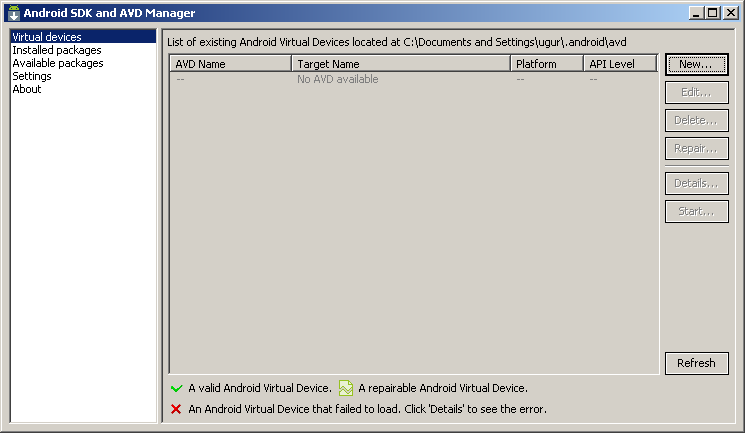This screenshot has width=745, height=433.
Task: Maximize the AVD Manager window
Action: coord(713,13)
